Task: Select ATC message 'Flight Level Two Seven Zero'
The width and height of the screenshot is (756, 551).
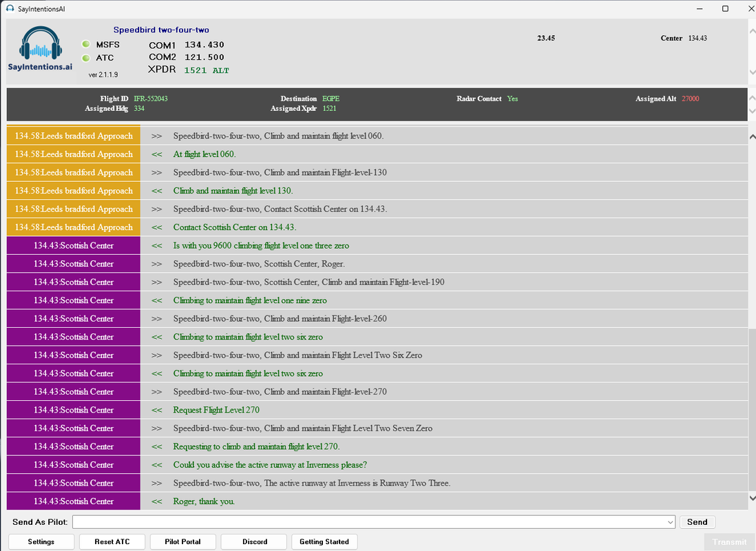Action: (x=303, y=429)
